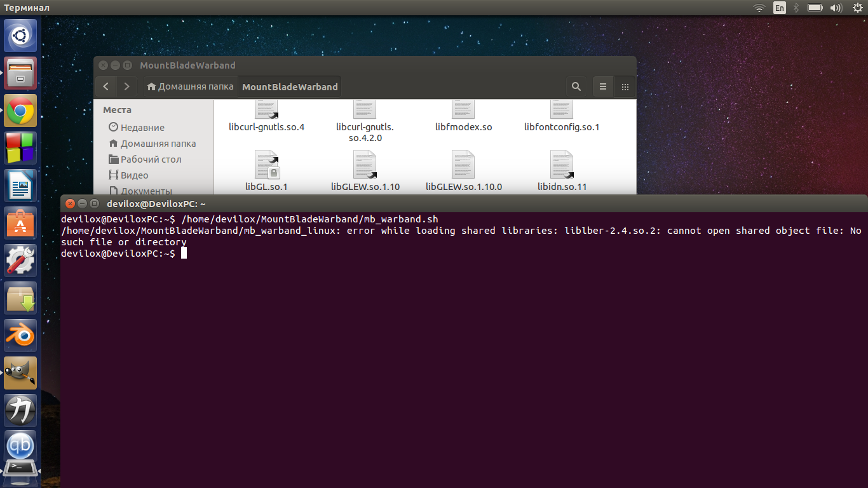Click the MountBladeWarband path button
The height and width of the screenshot is (488, 868).
[x=290, y=86]
